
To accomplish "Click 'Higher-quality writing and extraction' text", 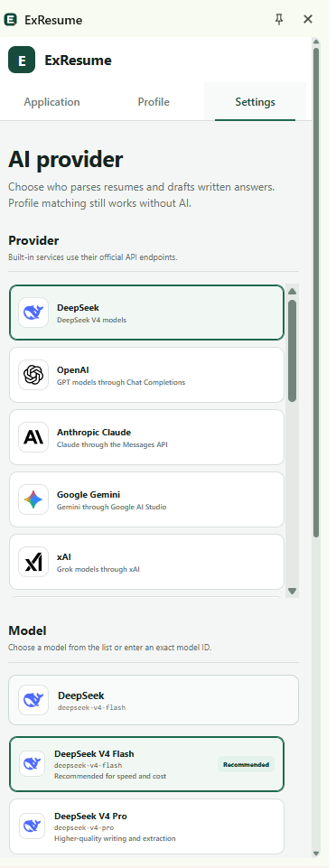I will [x=115, y=838].
